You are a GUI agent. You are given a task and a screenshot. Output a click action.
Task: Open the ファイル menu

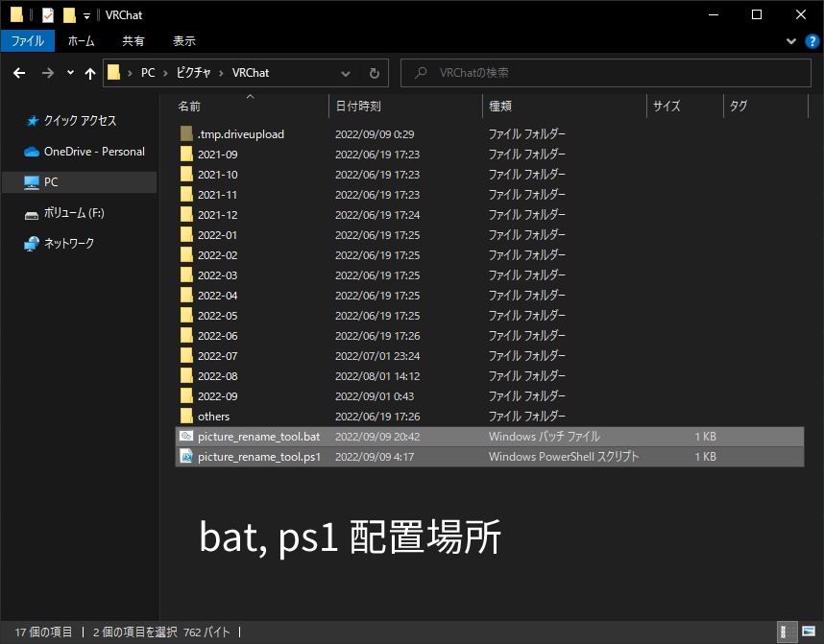(x=28, y=40)
